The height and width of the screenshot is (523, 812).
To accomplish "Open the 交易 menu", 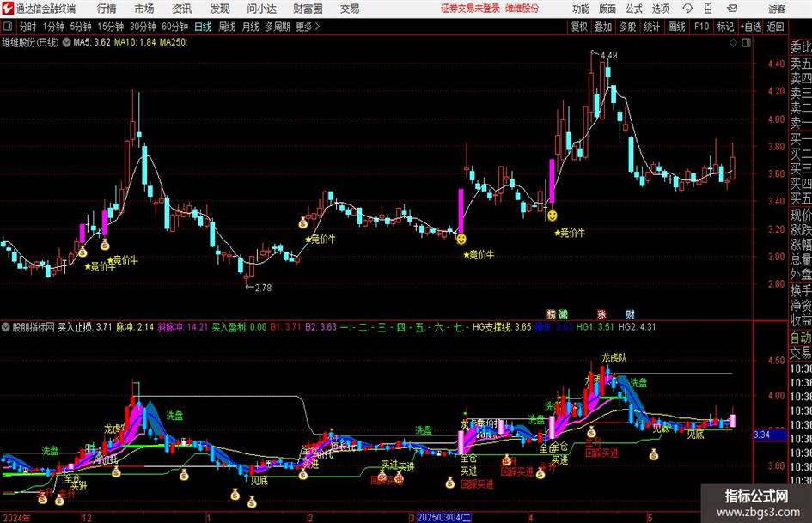I will (x=350, y=9).
